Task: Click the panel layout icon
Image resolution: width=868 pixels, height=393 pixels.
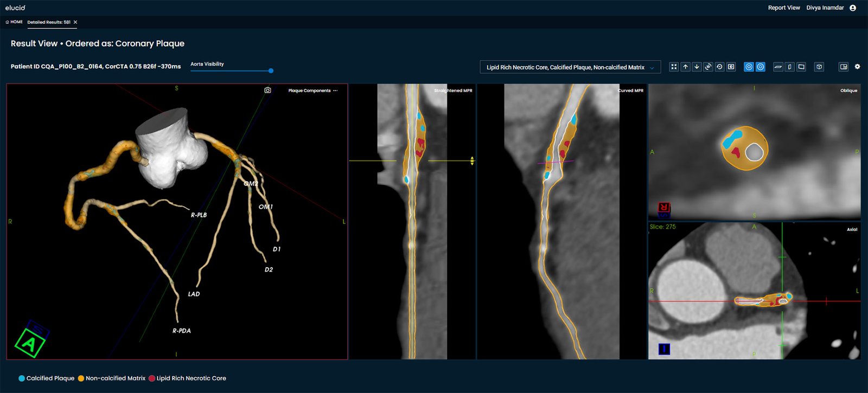Action: (x=843, y=67)
